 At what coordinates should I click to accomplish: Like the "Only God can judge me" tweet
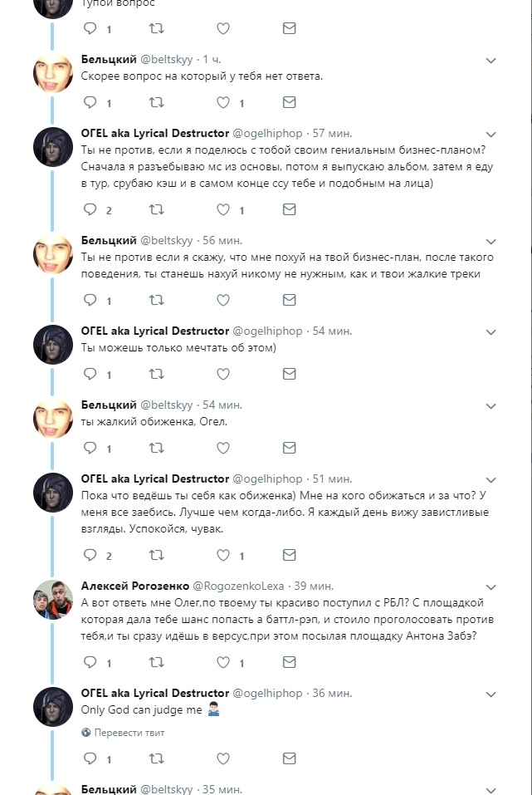pyautogui.click(x=222, y=758)
